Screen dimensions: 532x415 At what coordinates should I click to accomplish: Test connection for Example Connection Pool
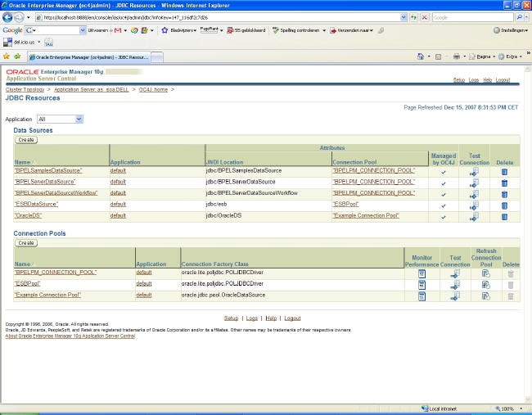(455, 295)
